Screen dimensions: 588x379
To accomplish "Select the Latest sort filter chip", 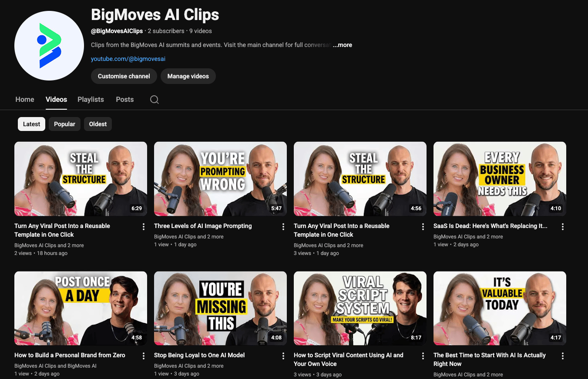I will (x=31, y=124).
